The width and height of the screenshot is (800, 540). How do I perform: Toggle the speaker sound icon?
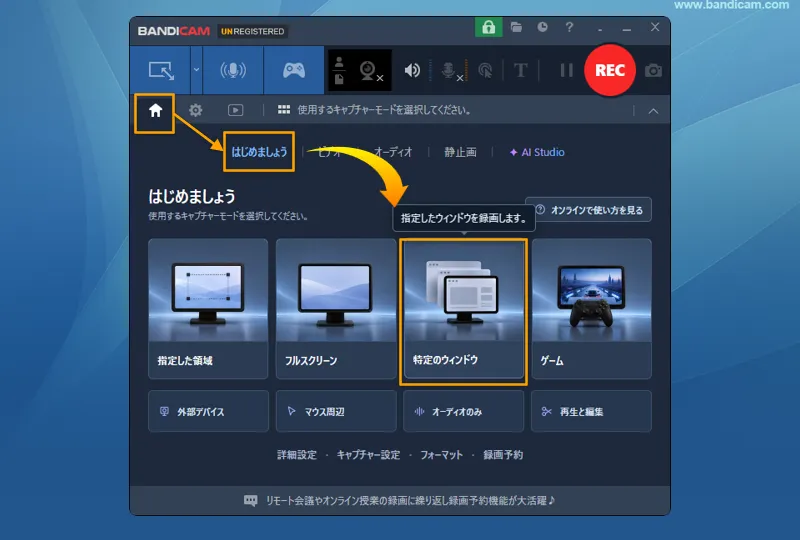pos(412,70)
